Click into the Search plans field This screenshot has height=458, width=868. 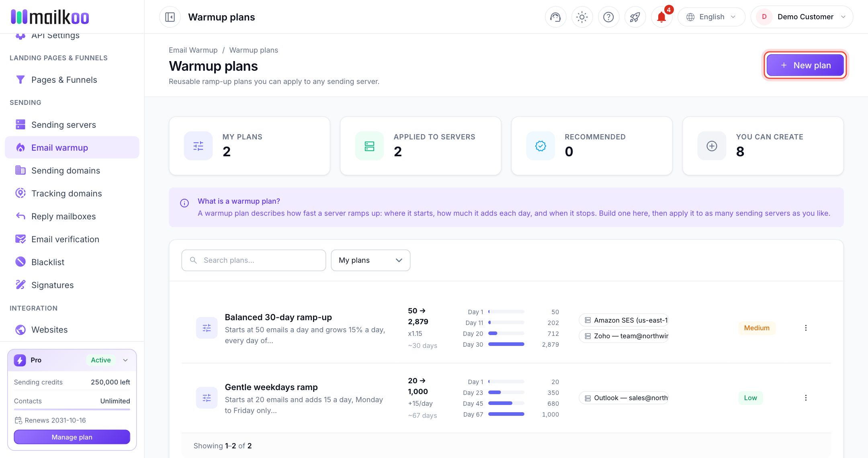click(x=254, y=260)
